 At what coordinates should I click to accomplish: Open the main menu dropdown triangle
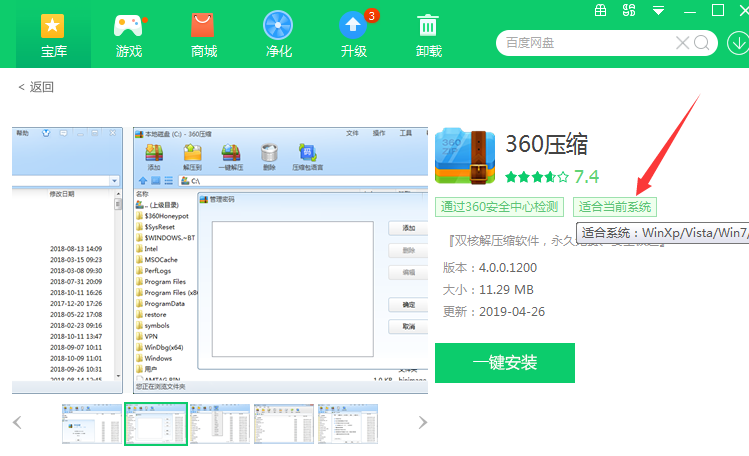pos(659,11)
